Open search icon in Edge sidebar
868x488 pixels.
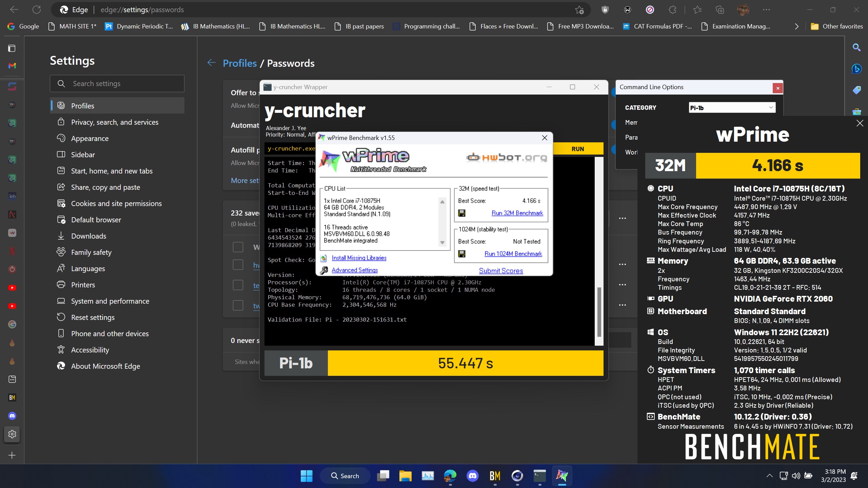point(857,47)
